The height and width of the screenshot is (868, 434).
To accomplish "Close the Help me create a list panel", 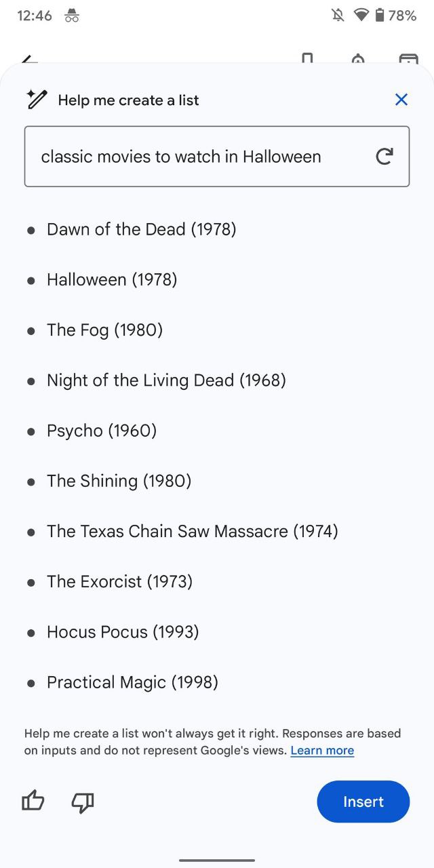I will pyautogui.click(x=401, y=100).
